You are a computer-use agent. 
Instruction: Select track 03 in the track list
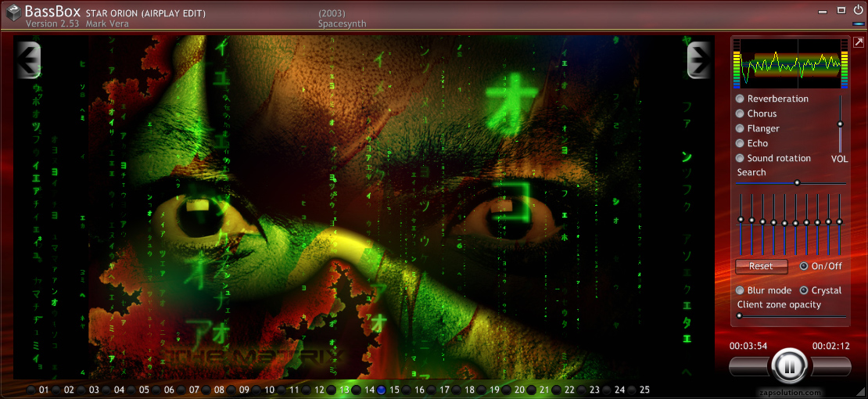(x=81, y=390)
